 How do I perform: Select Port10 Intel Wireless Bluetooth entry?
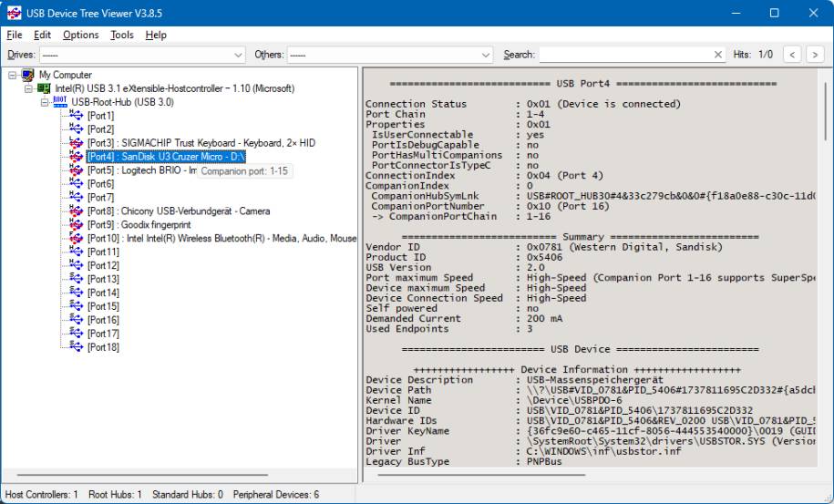221,238
